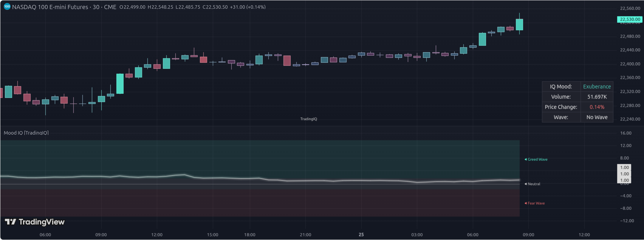This screenshot has width=644, height=240.
Task: Click the high value H22,548.25
Action: pyautogui.click(x=160, y=7)
